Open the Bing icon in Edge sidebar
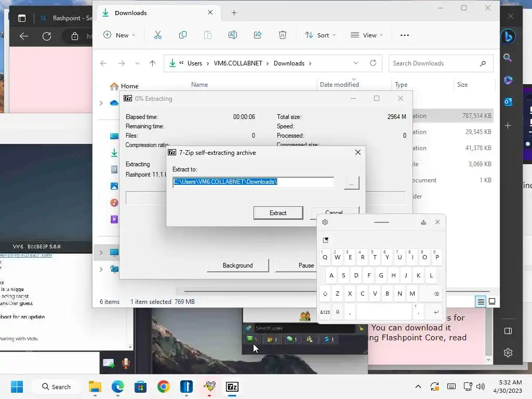532x399 pixels. point(508,36)
